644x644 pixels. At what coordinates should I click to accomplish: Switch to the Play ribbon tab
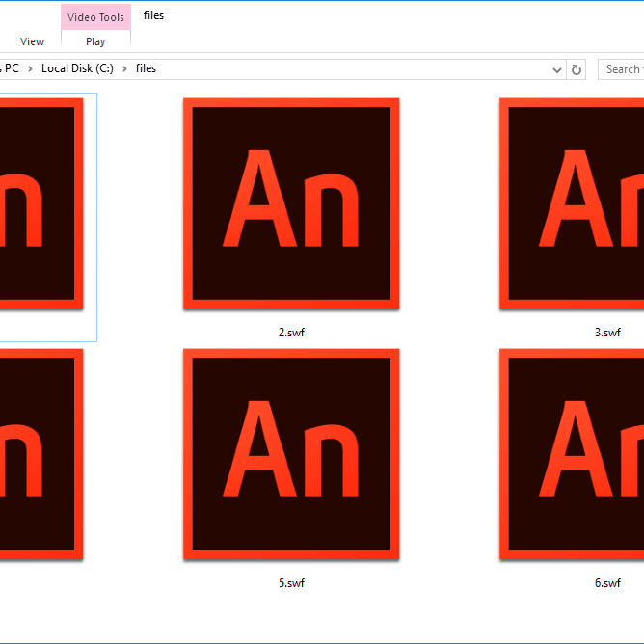click(x=95, y=41)
